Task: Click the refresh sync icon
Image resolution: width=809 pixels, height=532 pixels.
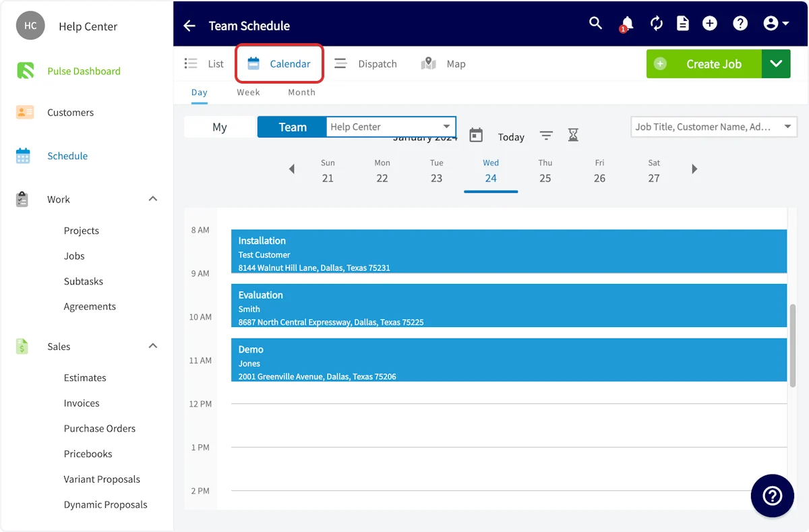Action: tap(657, 24)
